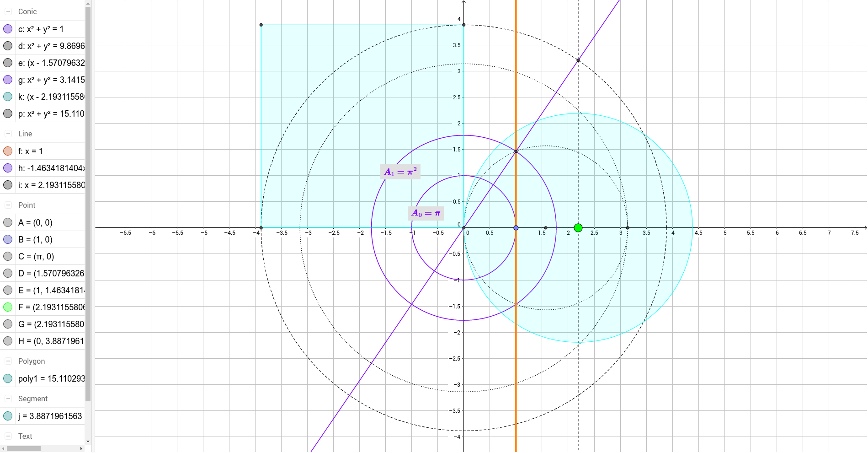The image size is (868, 453).
Task: Toggle visibility circle of poly1
Action: [8, 378]
